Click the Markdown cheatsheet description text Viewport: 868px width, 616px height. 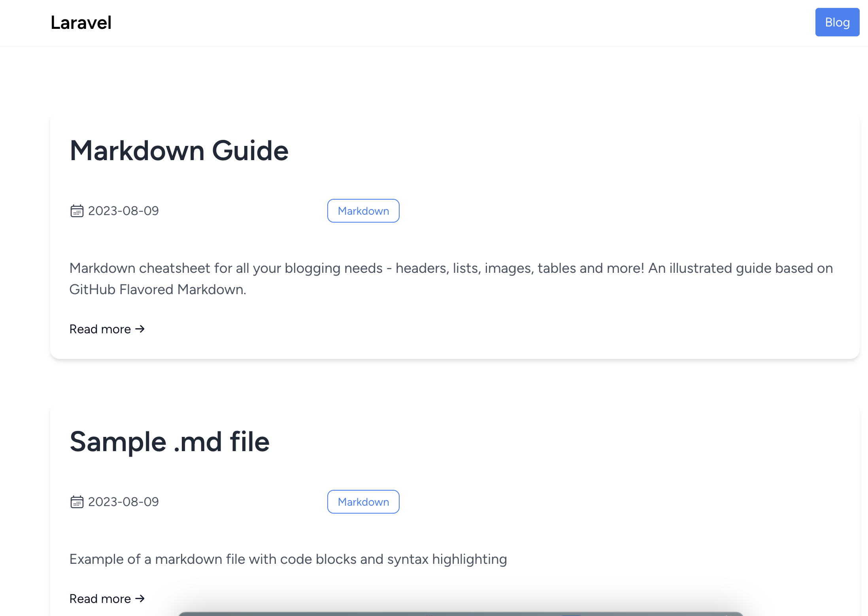pyautogui.click(x=451, y=268)
